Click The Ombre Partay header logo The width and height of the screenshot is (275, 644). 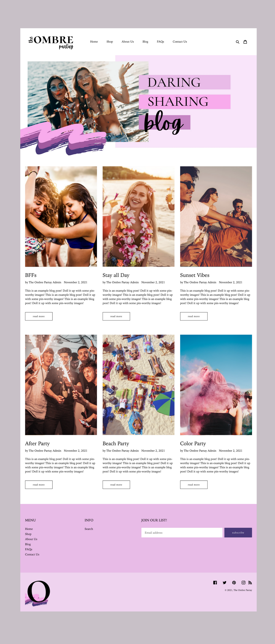(51, 42)
